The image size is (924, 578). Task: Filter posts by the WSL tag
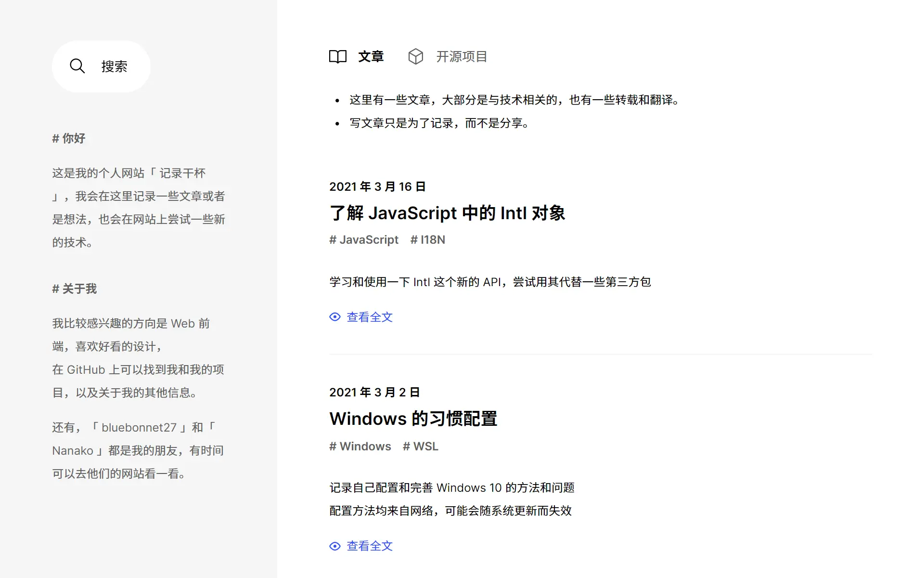pos(421,446)
